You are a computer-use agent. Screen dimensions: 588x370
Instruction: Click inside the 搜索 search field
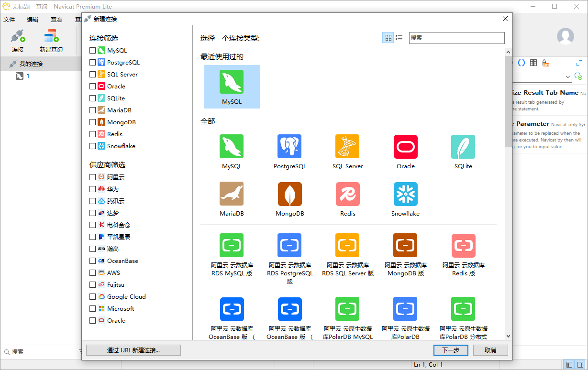[x=456, y=37]
